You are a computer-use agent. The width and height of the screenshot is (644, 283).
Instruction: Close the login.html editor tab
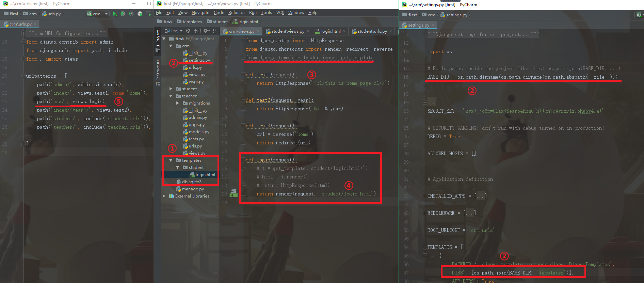[344, 31]
